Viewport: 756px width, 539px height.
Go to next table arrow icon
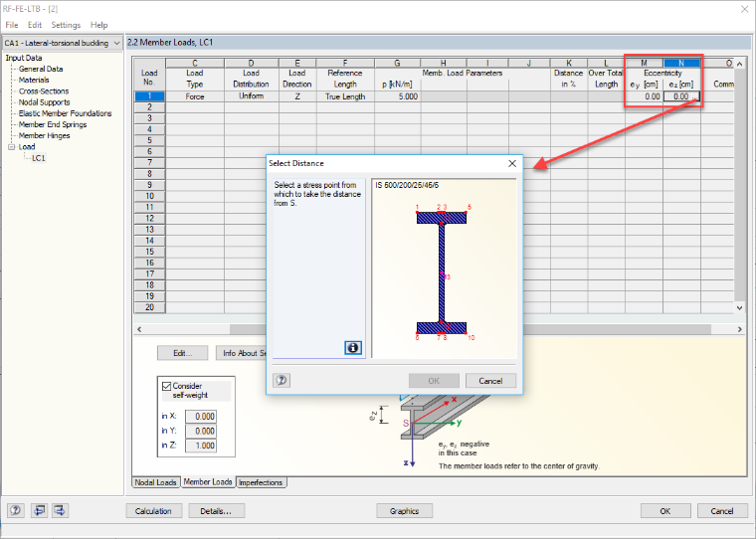coord(60,510)
